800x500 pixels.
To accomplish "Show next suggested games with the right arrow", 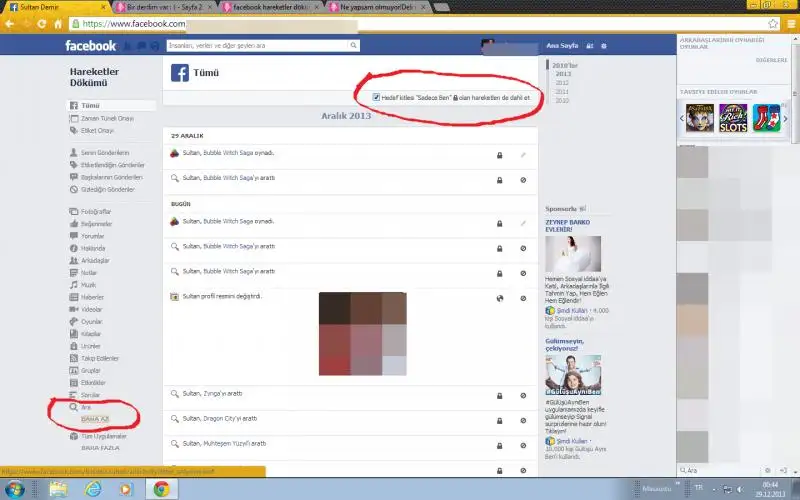I will tap(785, 118).
